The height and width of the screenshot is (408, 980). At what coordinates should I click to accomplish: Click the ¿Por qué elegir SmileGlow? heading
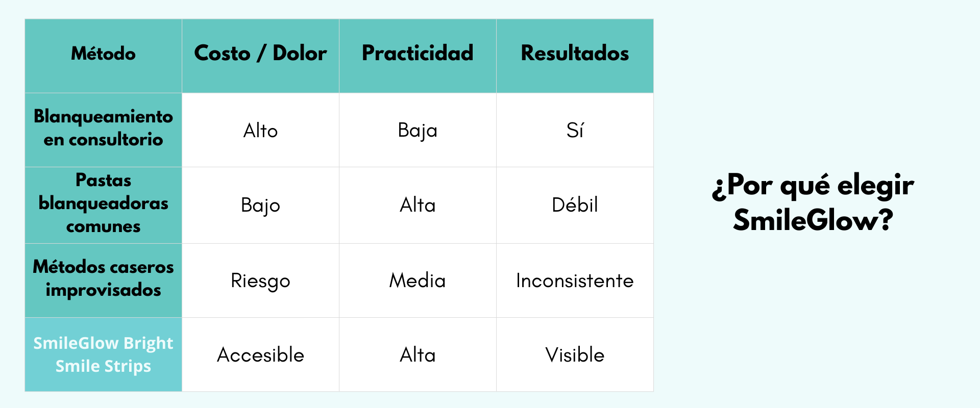(x=813, y=202)
